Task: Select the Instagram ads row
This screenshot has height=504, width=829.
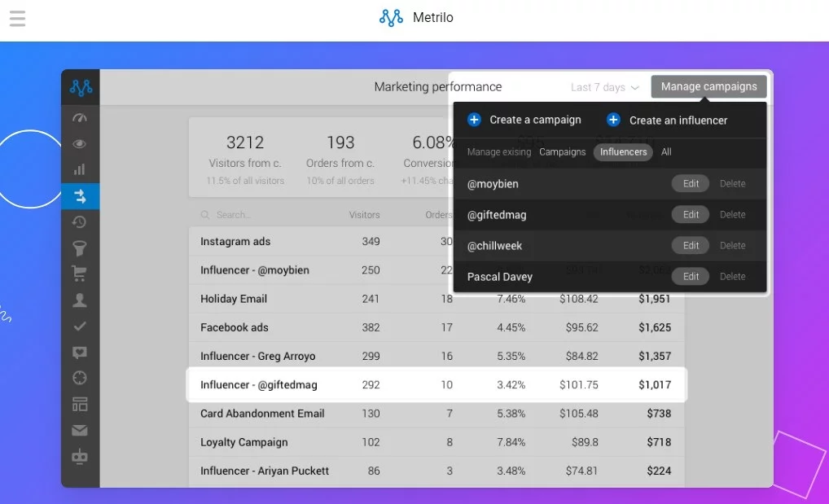Action: click(322, 241)
